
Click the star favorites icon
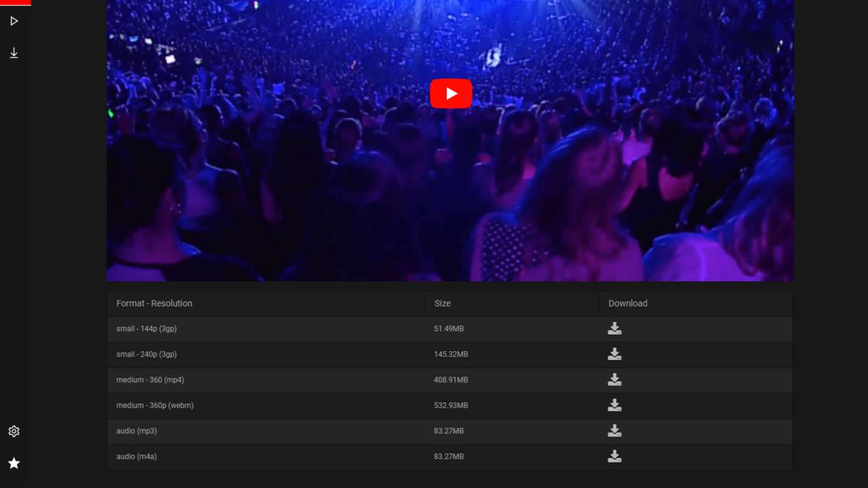(x=14, y=463)
